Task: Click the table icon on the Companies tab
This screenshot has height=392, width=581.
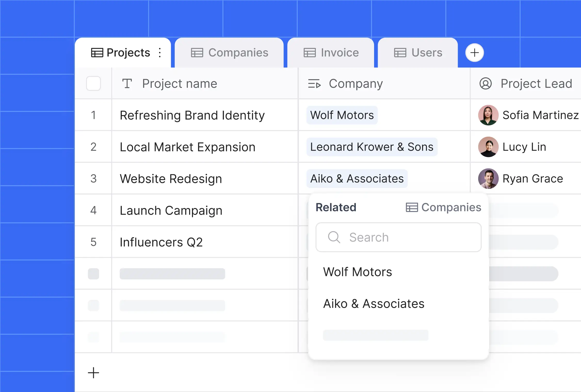Action: pos(197,53)
